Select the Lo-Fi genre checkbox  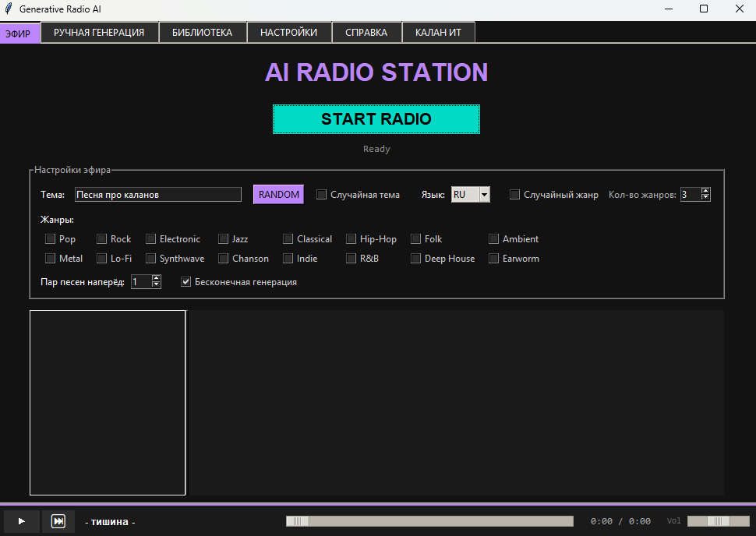pos(102,259)
